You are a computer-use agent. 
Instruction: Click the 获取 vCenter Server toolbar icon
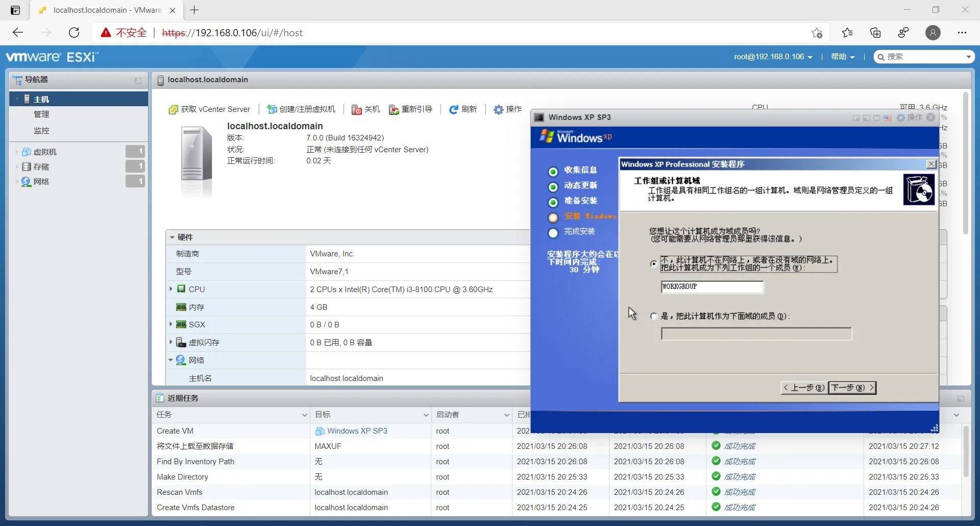(x=173, y=109)
